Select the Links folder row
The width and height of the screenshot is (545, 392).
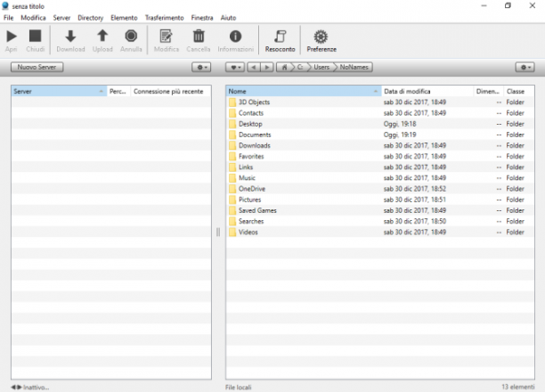380,167
